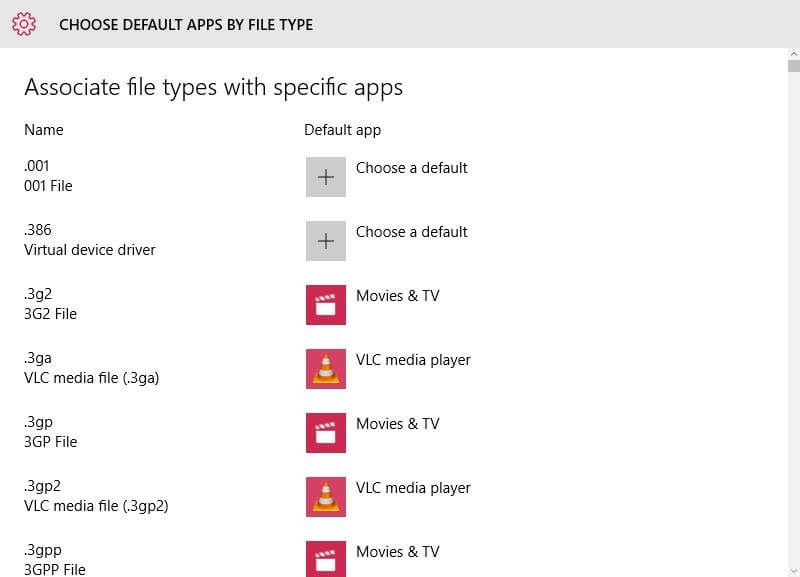Change VLC media player default for .3gp2
This screenshot has height=577, width=800.
[x=413, y=488]
